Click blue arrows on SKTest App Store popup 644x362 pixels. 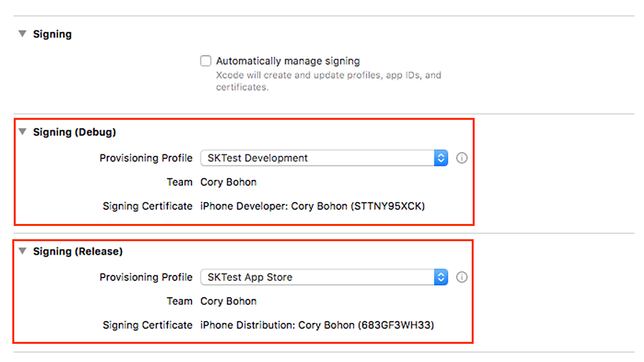(x=441, y=277)
